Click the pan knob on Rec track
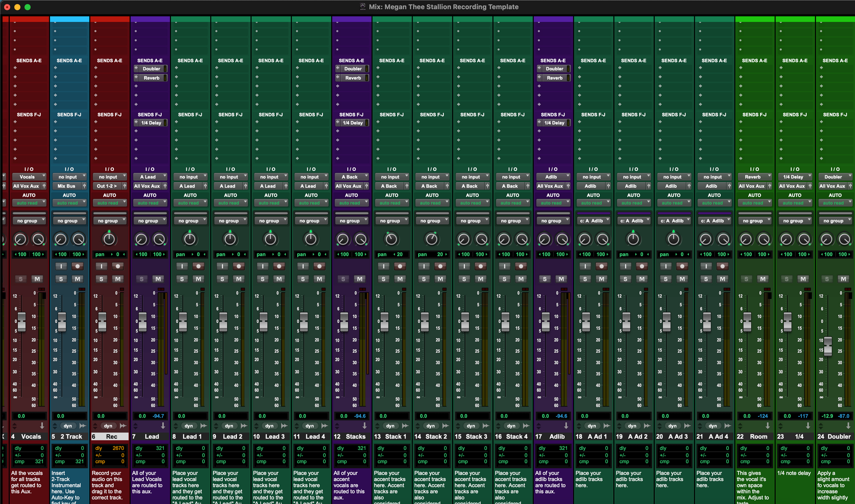The image size is (855, 504). (109, 239)
